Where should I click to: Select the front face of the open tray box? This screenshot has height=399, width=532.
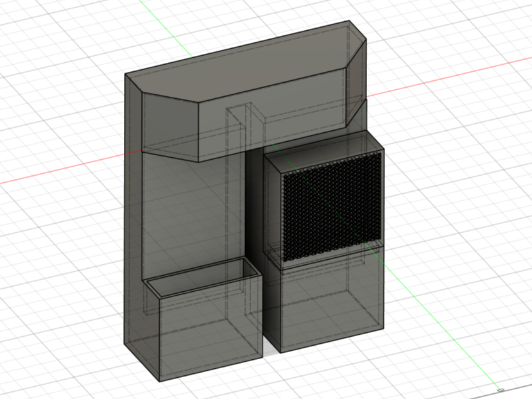point(211,327)
